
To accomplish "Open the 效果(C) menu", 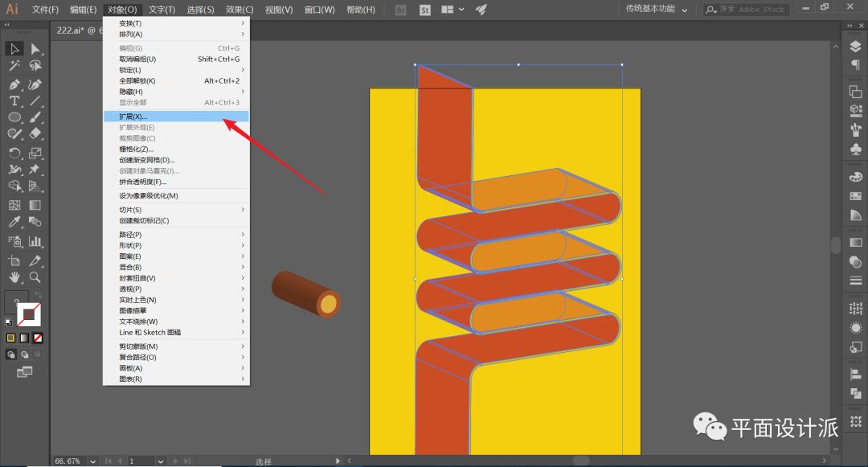I will tap(239, 10).
